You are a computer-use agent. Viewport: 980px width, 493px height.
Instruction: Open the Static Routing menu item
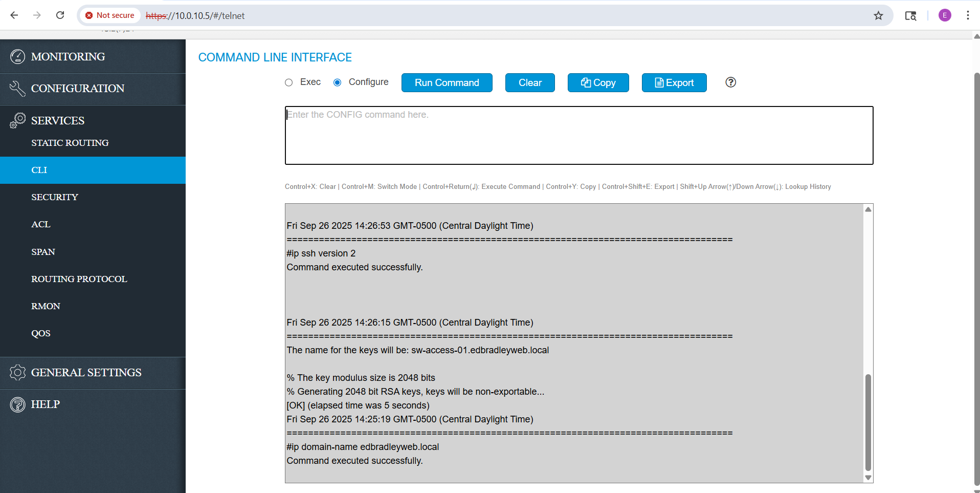click(x=70, y=143)
